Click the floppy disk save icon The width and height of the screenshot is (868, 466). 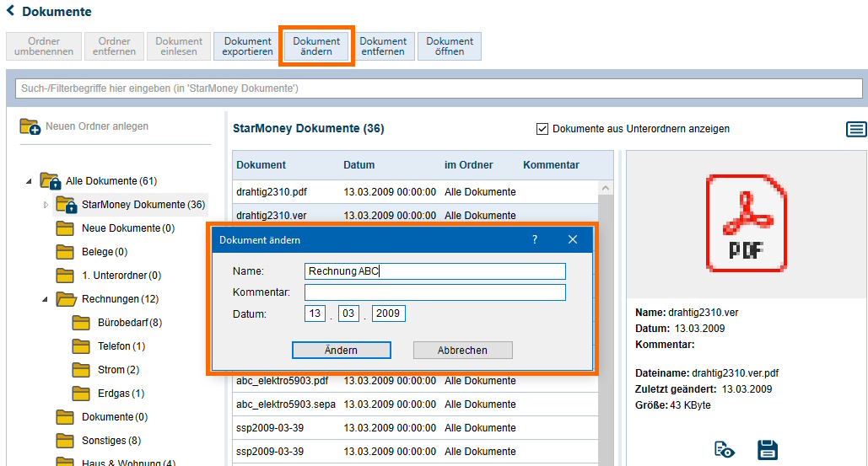[768, 450]
